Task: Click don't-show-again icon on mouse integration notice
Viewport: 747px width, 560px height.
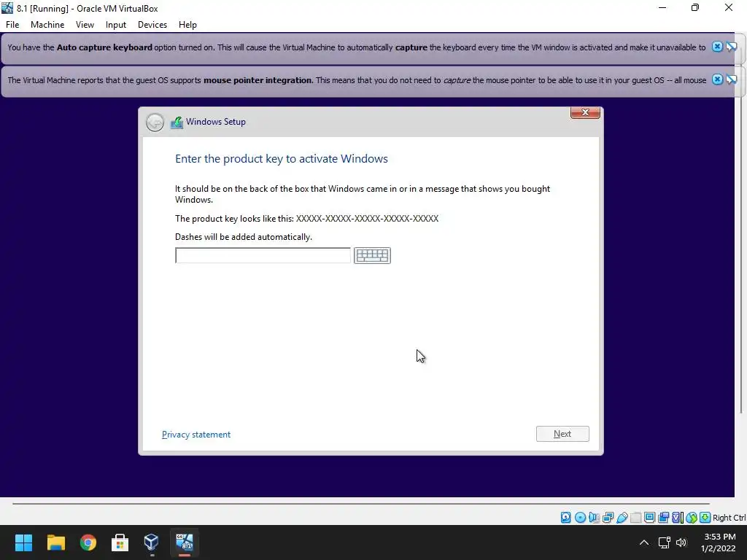Action: [x=731, y=79]
